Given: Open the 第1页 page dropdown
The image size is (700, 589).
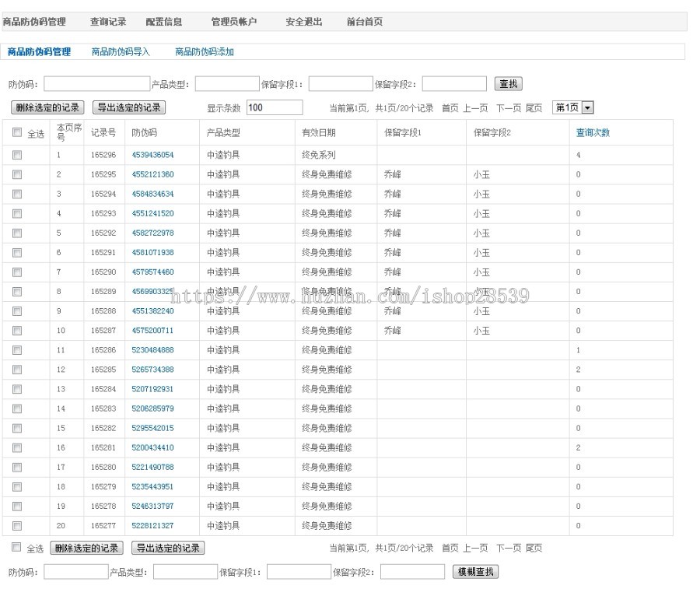Looking at the screenshot, I should (x=572, y=107).
